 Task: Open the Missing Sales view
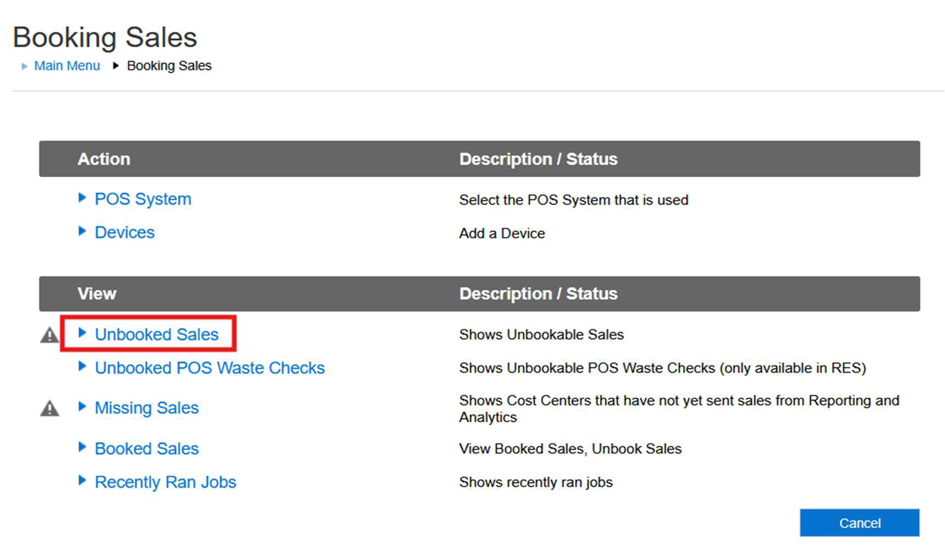click(147, 408)
